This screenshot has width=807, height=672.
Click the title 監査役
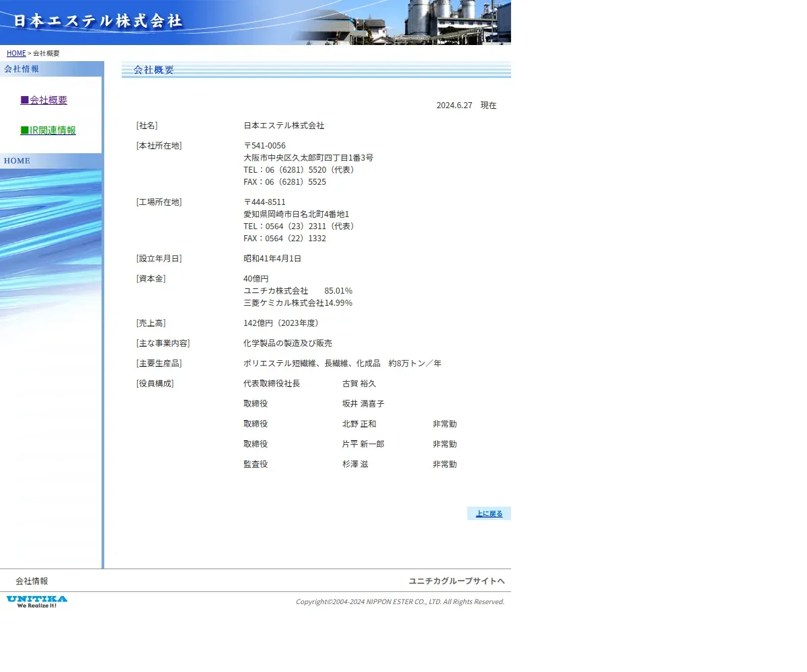pos(256,464)
